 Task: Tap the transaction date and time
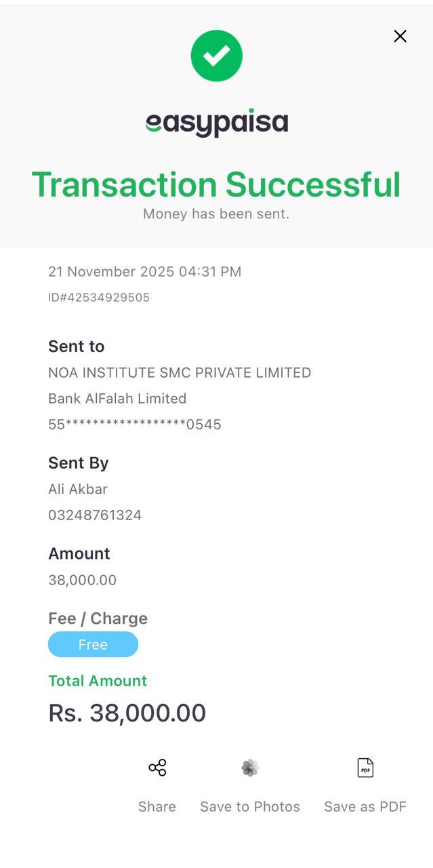point(144,272)
